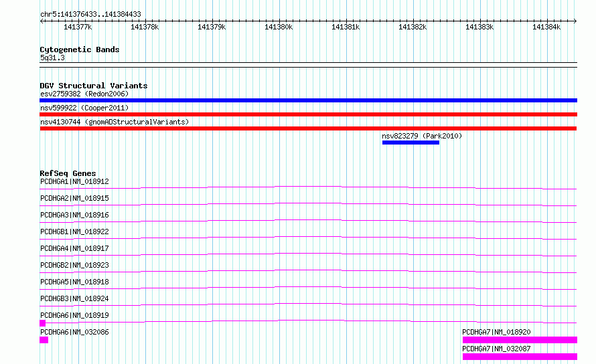Click the 141379k ruler tick label
Viewport: 596px width, 364px height.
(x=212, y=27)
